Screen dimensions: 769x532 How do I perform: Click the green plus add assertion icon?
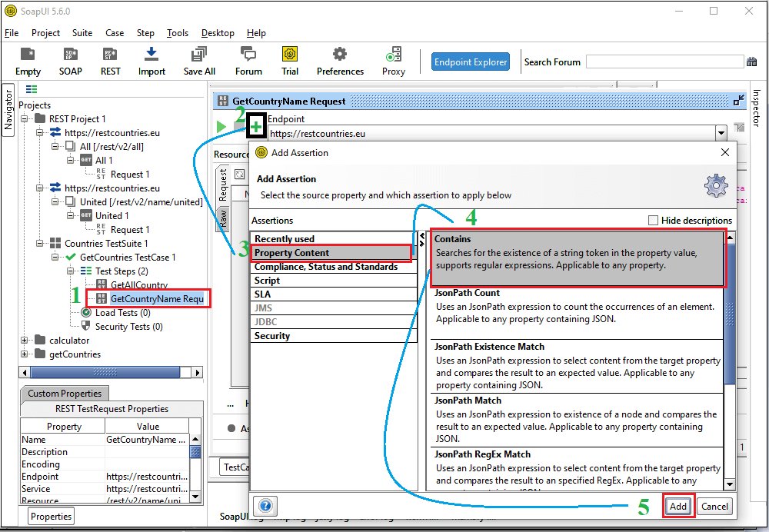256,127
